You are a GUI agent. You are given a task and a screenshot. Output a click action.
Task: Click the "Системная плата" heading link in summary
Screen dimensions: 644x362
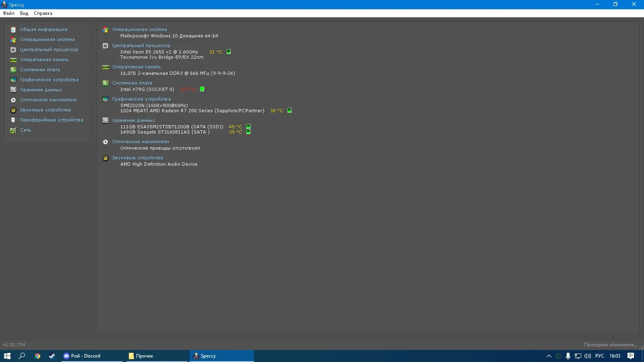click(132, 83)
